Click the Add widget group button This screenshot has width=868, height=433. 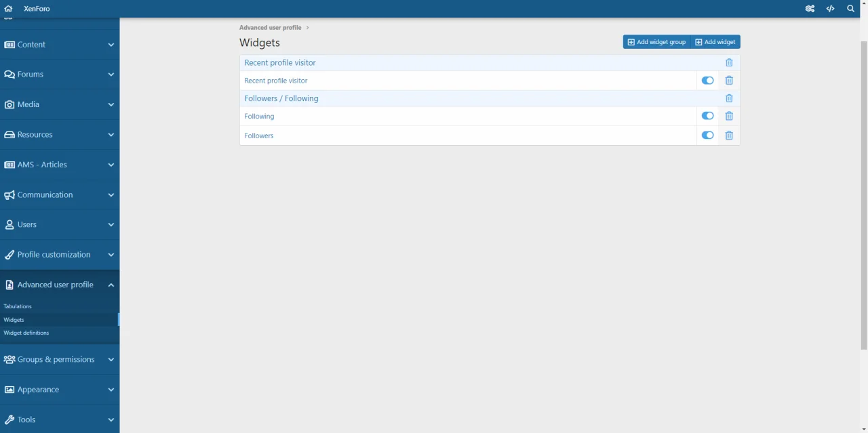tap(657, 42)
